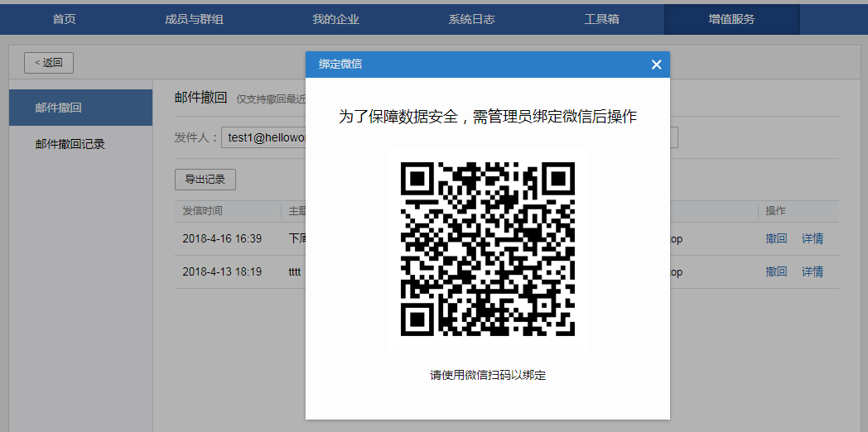Screen dimensions: 868x432
Task: Select the 增值服务 tab
Action: [732, 19]
